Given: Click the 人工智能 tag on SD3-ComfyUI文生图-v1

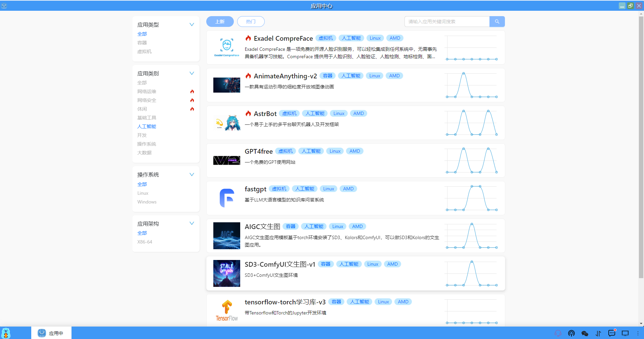Looking at the screenshot, I should 349,264.
